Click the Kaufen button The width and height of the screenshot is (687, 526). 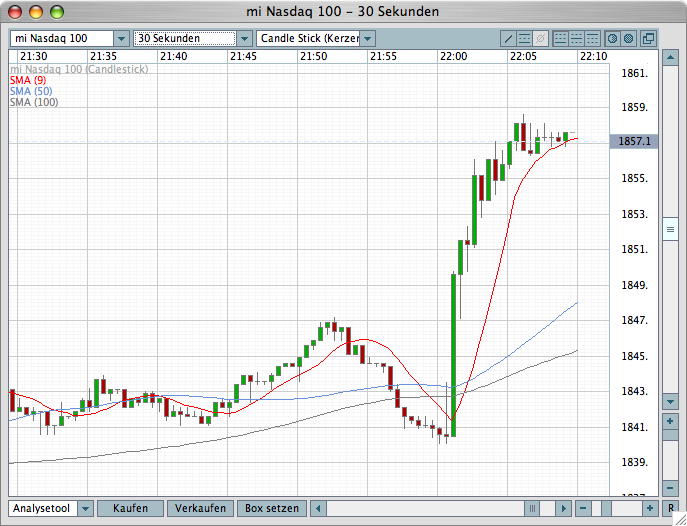pos(130,508)
